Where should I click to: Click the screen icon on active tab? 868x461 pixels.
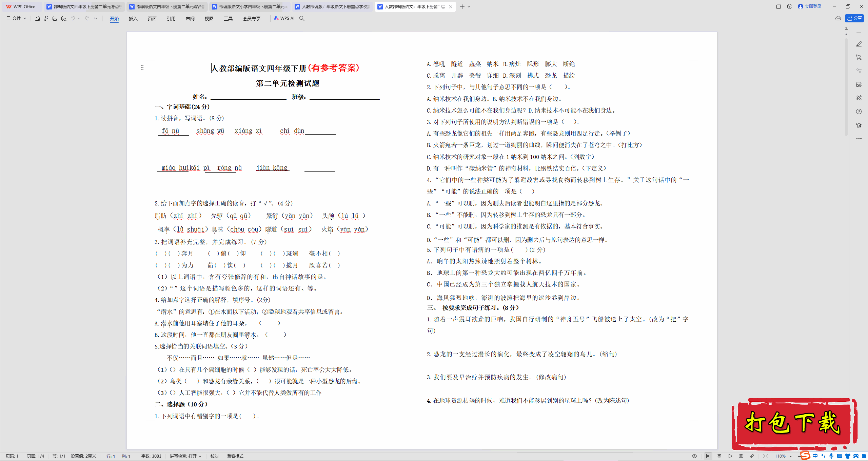point(443,7)
